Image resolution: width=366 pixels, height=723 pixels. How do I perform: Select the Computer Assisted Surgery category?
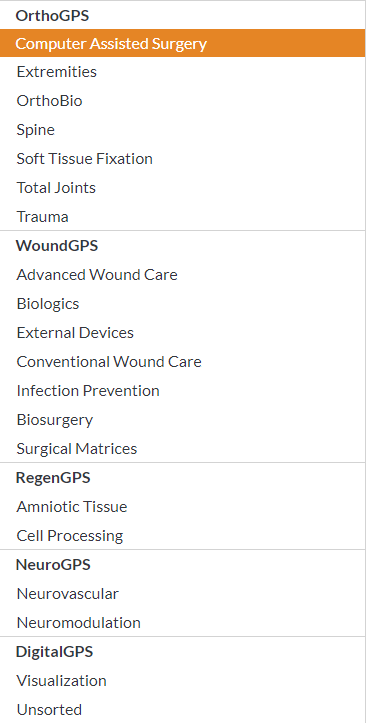[x=183, y=43]
